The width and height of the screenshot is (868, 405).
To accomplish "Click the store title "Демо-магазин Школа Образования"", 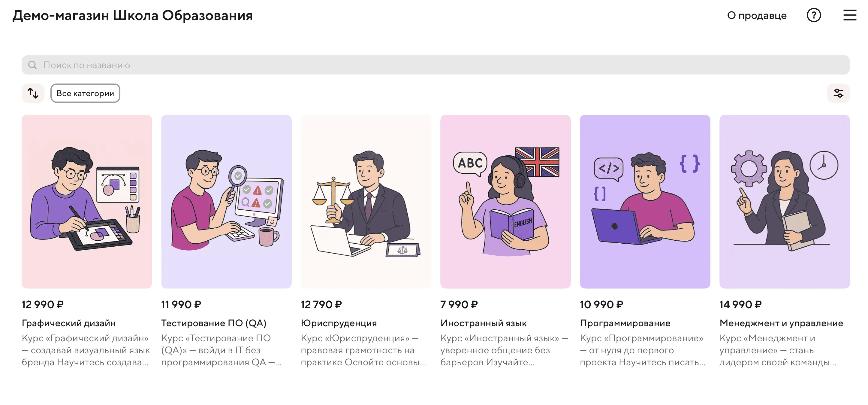I will coord(132,16).
